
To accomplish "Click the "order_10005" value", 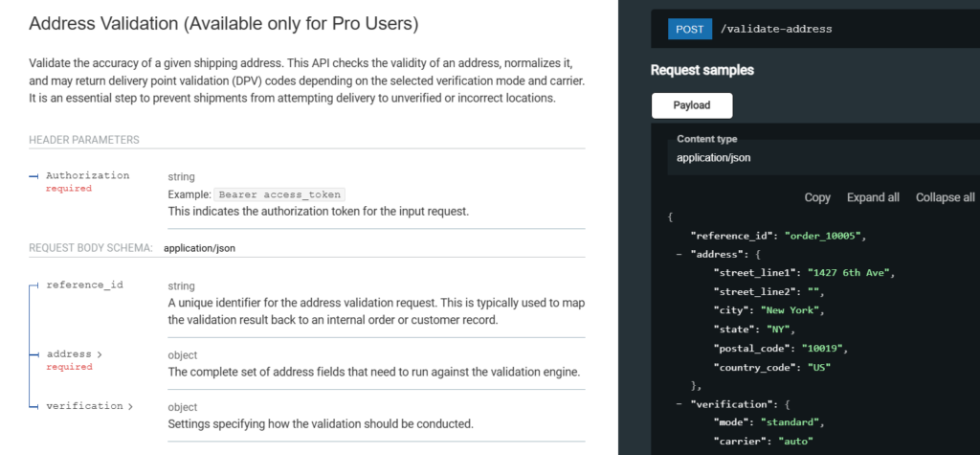I will [824, 236].
